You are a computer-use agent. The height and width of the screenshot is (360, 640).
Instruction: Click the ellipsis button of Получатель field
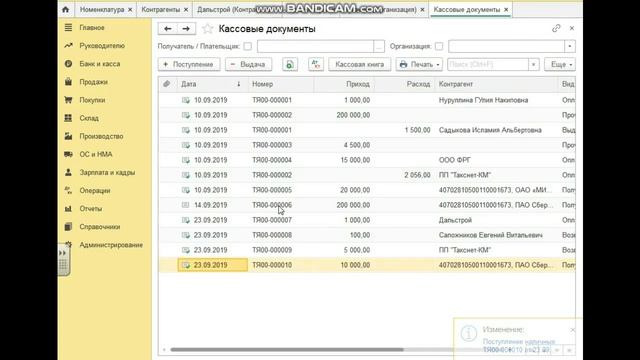click(x=379, y=46)
